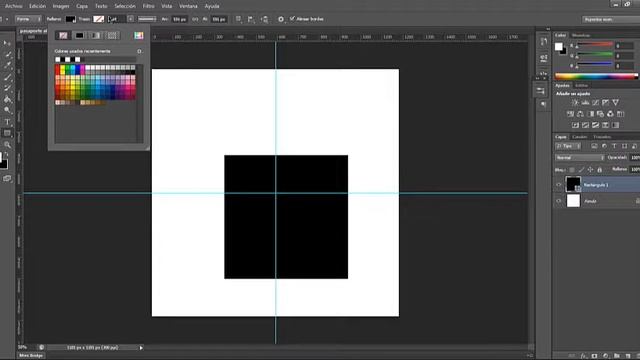Choose Pattern fill type
This screenshot has width=640, height=360.
coord(112,36)
